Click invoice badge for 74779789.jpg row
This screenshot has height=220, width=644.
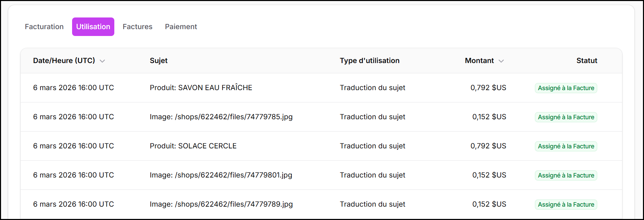point(566,205)
